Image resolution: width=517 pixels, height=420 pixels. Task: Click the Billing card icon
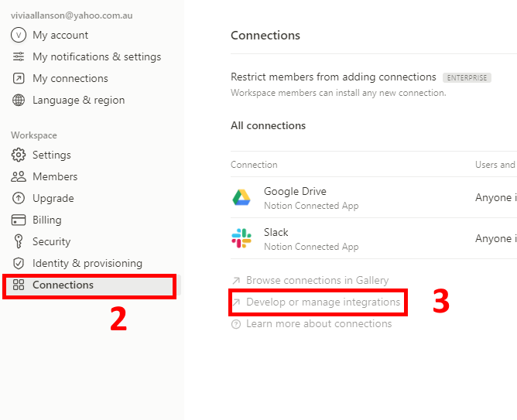[19, 220]
